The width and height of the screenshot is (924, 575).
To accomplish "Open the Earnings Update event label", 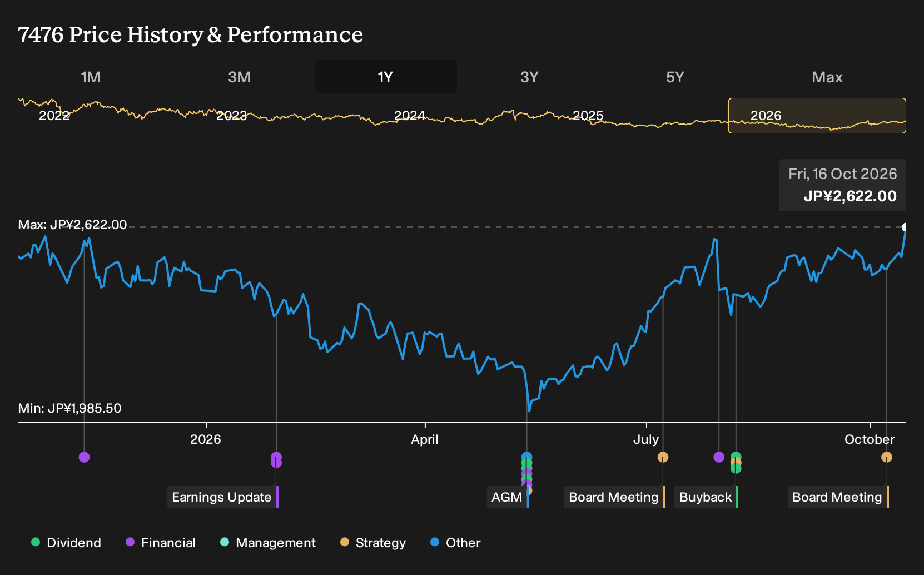I will tap(223, 497).
